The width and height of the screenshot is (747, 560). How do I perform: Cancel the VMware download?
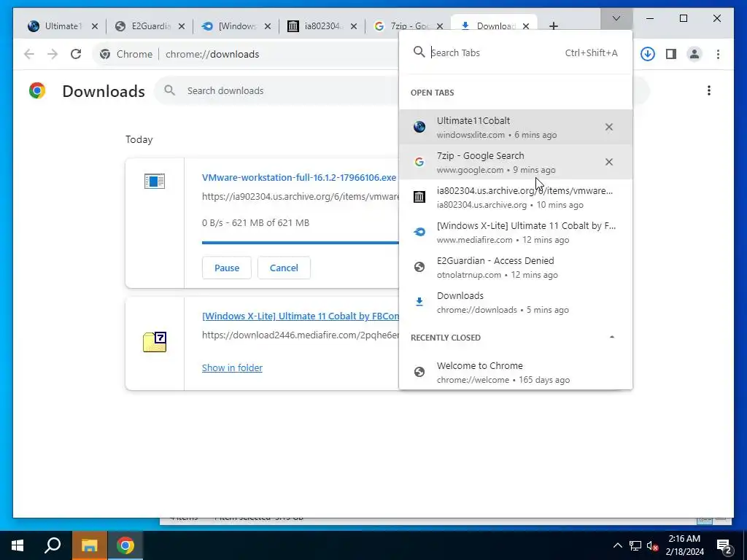coord(284,268)
